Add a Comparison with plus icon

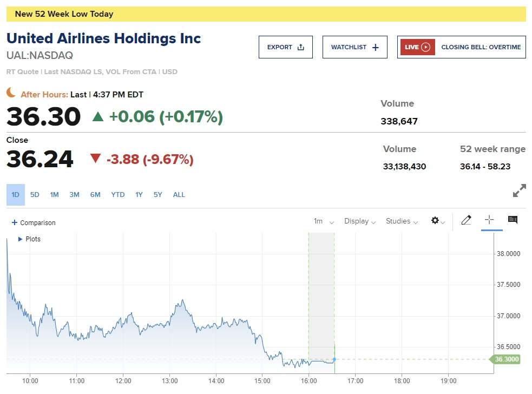(x=34, y=222)
